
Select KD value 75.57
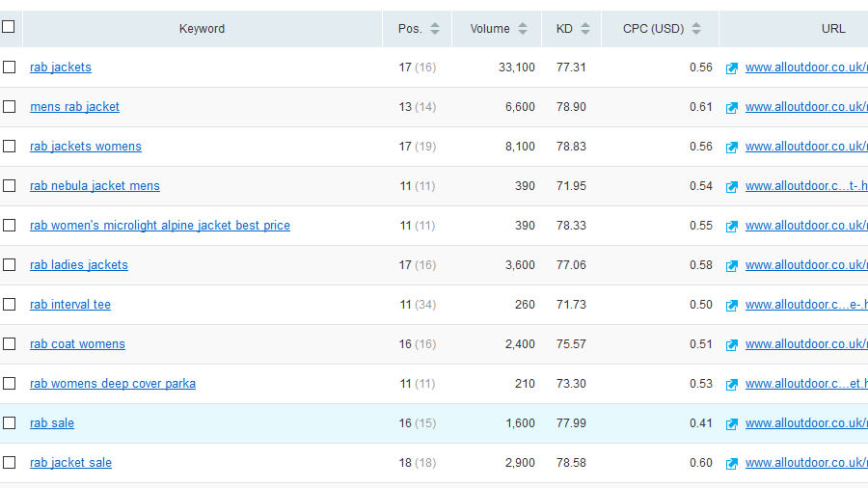[x=571, y=343]
